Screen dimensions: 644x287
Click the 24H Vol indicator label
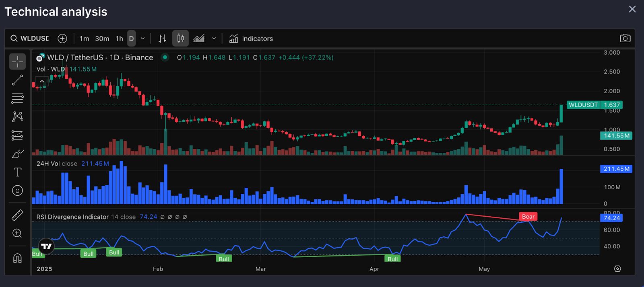tap(57, 164)
